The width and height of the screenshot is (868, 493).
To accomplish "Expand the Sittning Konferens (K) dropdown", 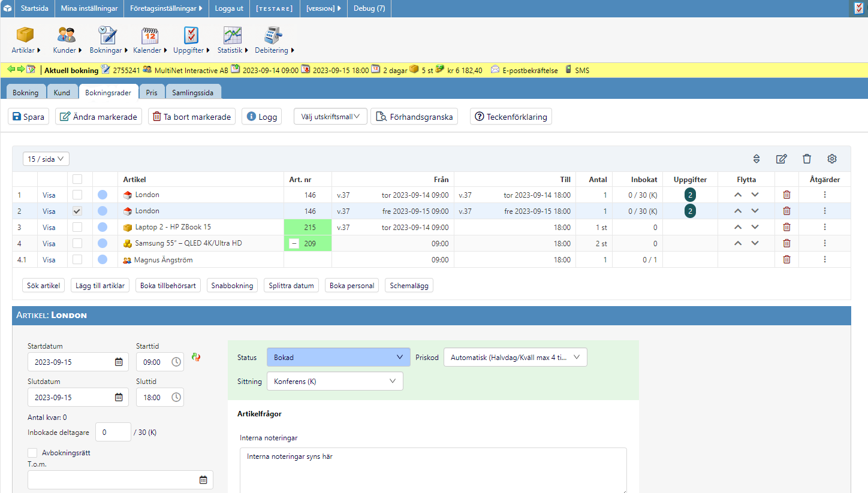I will pyautogui.click(x=334, y=381).
